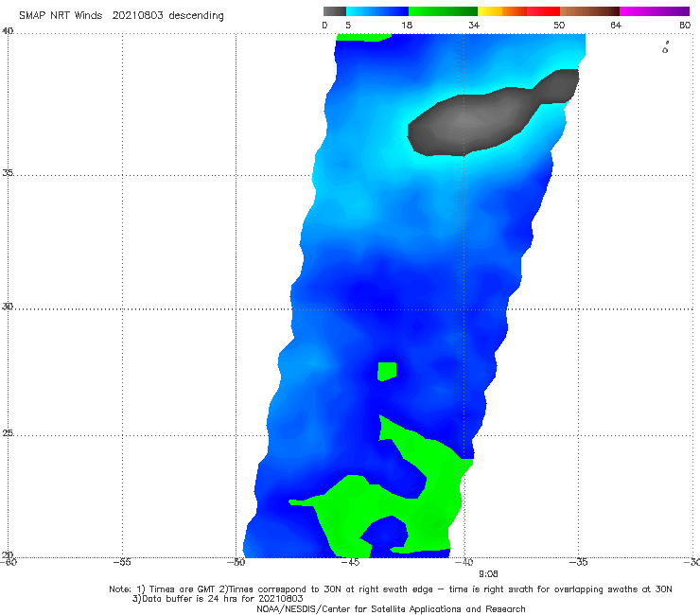700x615 pixels.
Task: Click the longitude label '-35'
Action: [578, 562]
